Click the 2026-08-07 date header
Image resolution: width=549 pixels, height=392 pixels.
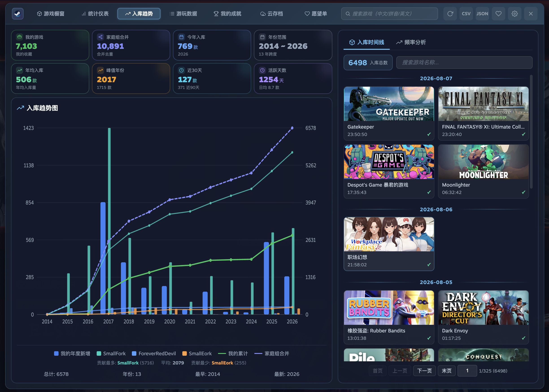point(436,78)
